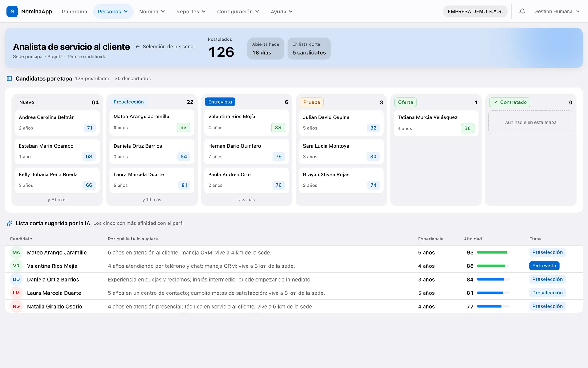588x368 pixels.
Task: Expand the Gestión Humana user menu
Action: coord(557,11)
